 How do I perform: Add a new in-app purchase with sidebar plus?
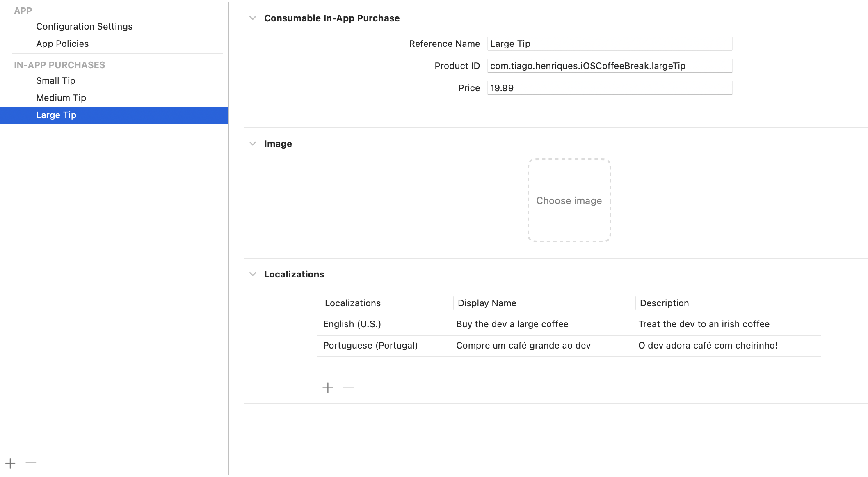point(10,463)
